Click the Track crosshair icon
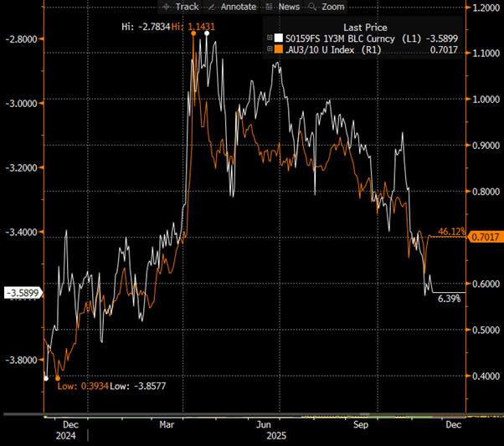Screen dimensions: 504x446 166,7
